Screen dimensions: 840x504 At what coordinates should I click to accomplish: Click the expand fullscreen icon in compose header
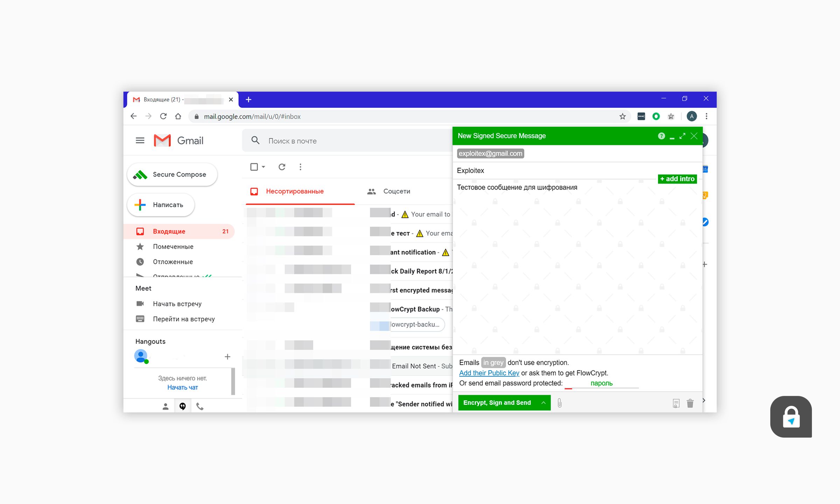click(681, 136)
